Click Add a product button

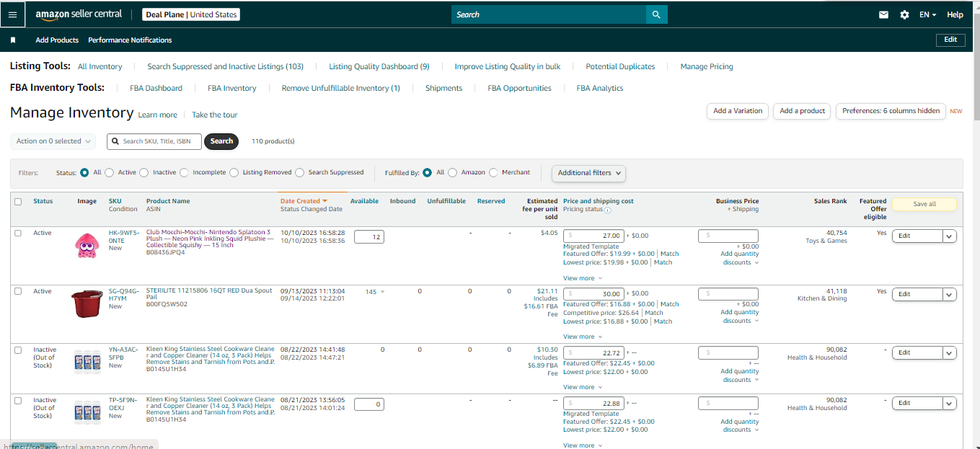tap(802, 111)
